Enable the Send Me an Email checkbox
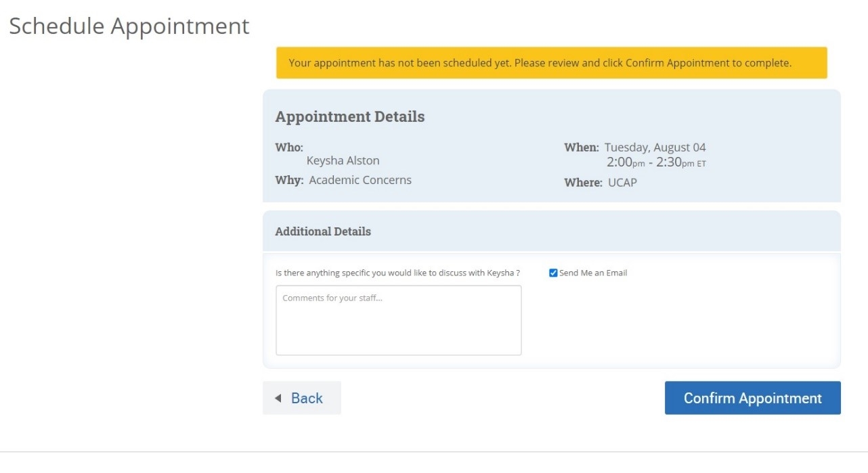 553,273
